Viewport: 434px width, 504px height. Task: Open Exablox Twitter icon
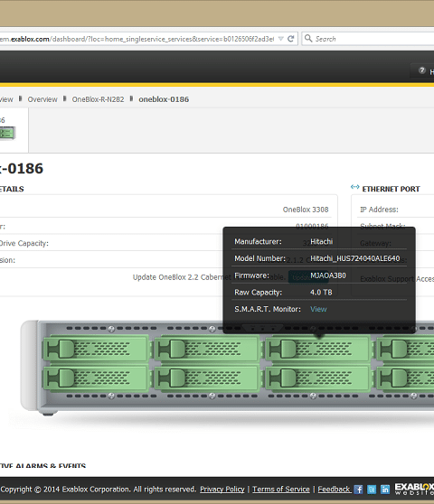(x=372, y=490)
